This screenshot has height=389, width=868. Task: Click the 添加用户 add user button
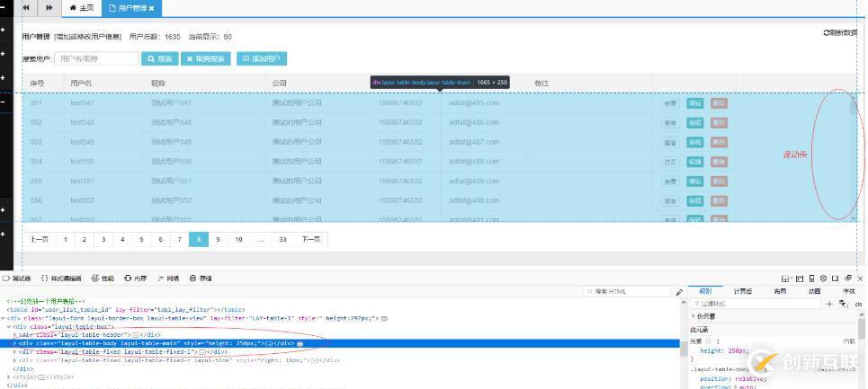tap(261, 58)
